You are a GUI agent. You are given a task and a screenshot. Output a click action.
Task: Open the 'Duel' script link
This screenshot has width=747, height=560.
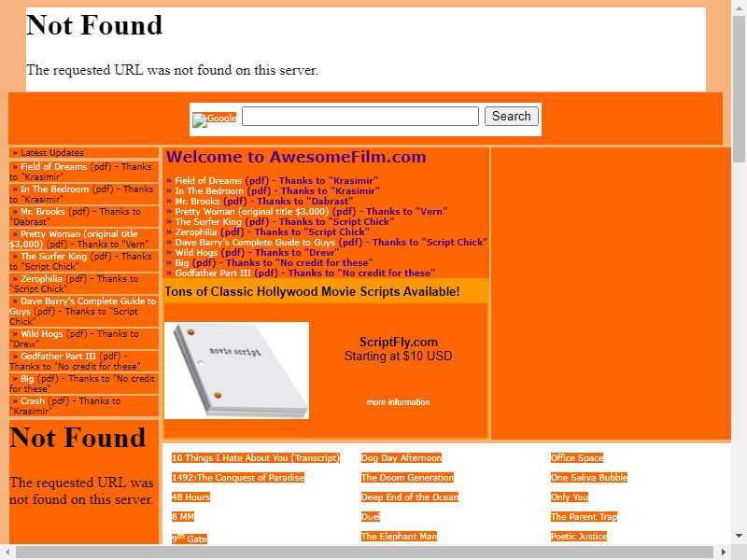click(x=370, y=516)
